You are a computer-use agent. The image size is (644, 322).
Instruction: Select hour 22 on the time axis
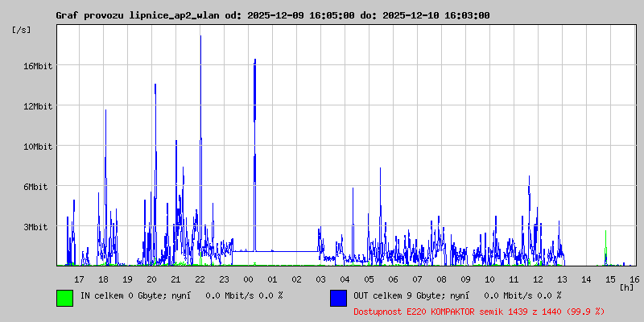[x=200, y=279]
